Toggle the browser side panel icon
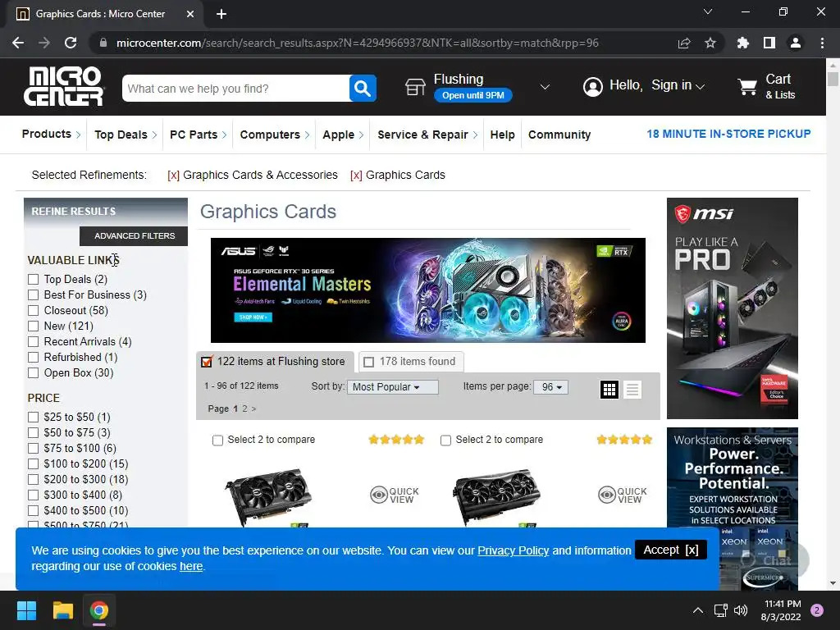This screenshot has width=840, height=630. click(769, 43)
